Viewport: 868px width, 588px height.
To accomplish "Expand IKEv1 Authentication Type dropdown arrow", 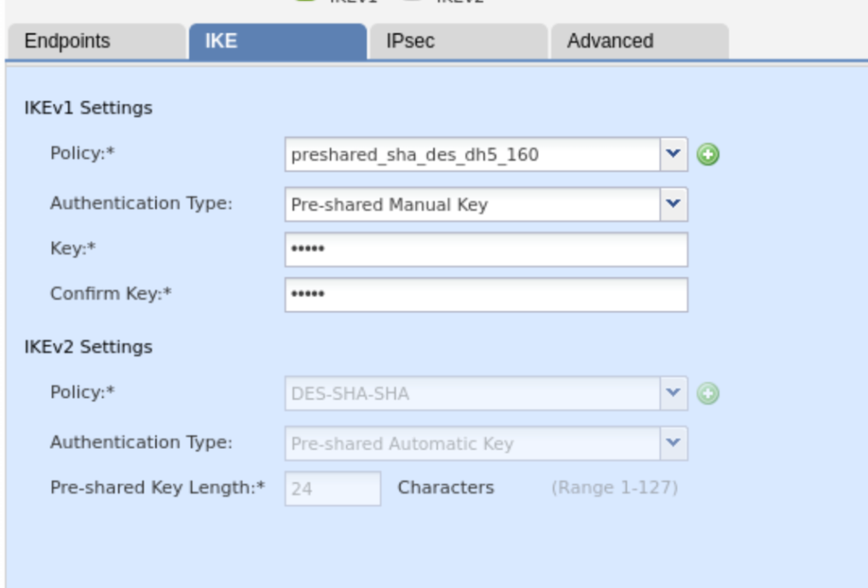I will (x=673, y=204).
